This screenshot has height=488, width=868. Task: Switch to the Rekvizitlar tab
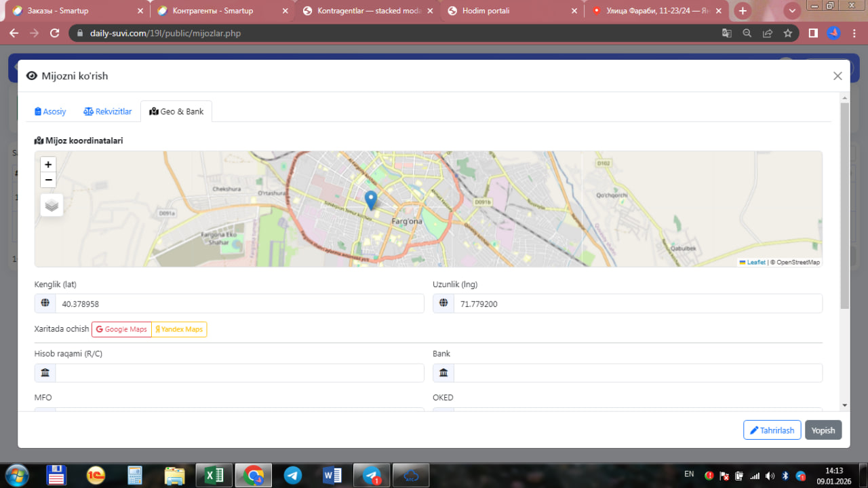point(107,111)
